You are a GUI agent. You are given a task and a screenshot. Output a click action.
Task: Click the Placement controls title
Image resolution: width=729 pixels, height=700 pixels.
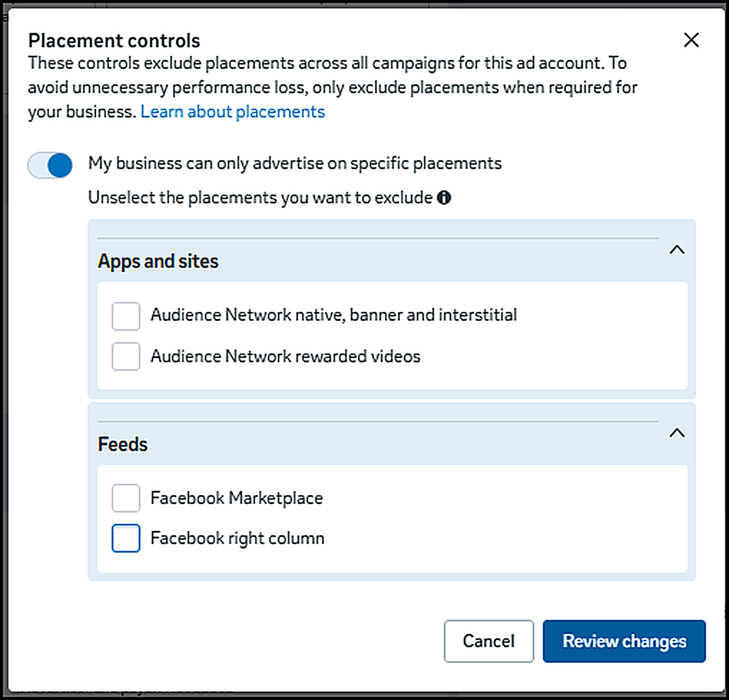(114, 41)
